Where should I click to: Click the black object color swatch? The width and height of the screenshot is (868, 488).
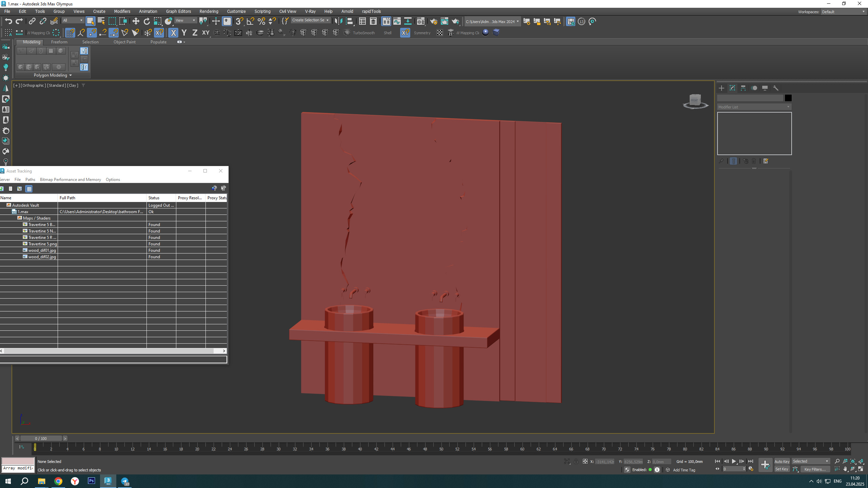coord(788,98)
